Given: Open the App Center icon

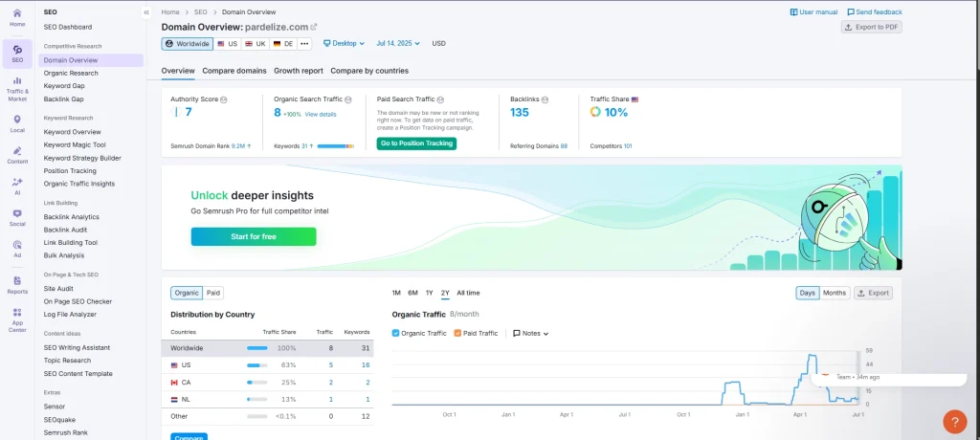Looking at the screenshot, I should coord(17,312).
